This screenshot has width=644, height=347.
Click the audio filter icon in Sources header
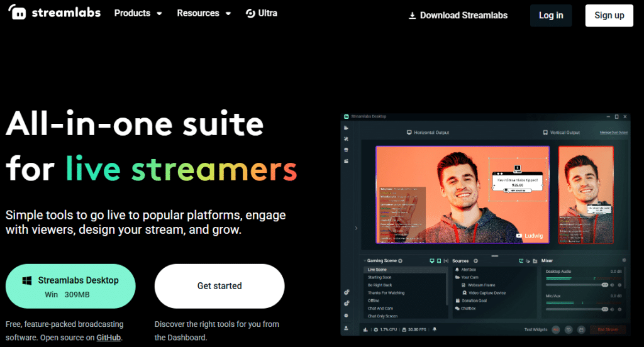point(528,261)
